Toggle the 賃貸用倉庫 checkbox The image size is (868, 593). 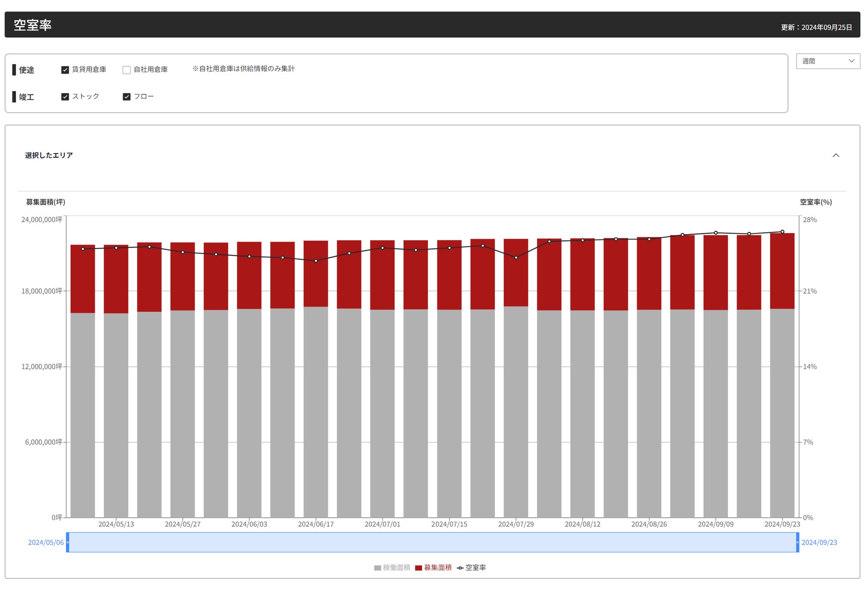click(x=65, y=70)
